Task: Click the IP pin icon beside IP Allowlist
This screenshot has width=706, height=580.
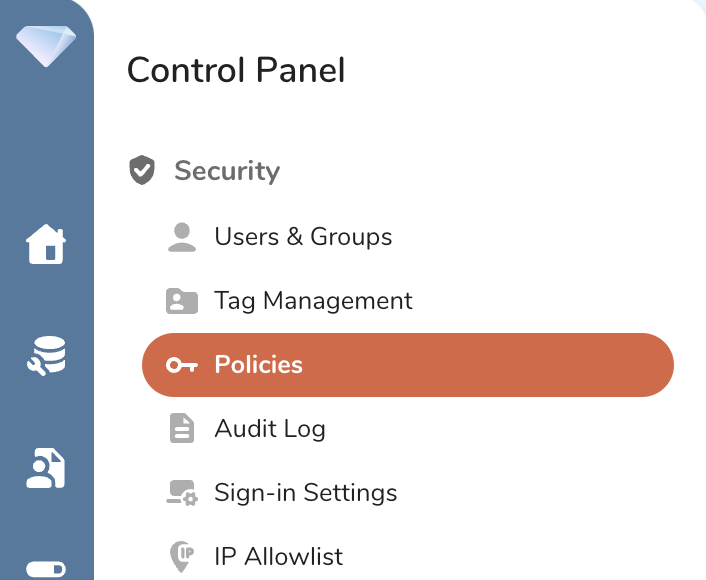Action: (x=181, y=557)
